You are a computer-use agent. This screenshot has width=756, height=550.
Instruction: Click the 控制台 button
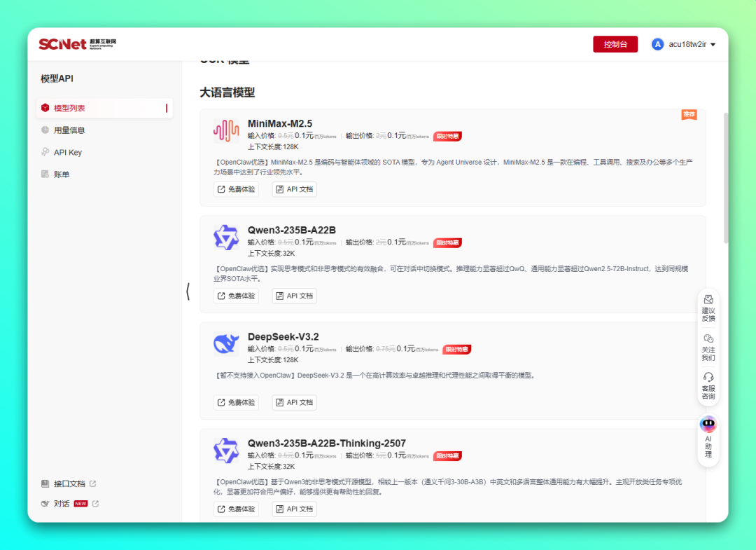615,43
